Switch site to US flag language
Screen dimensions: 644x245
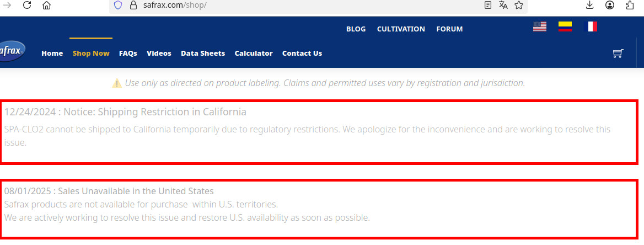(x=540, y=26)
